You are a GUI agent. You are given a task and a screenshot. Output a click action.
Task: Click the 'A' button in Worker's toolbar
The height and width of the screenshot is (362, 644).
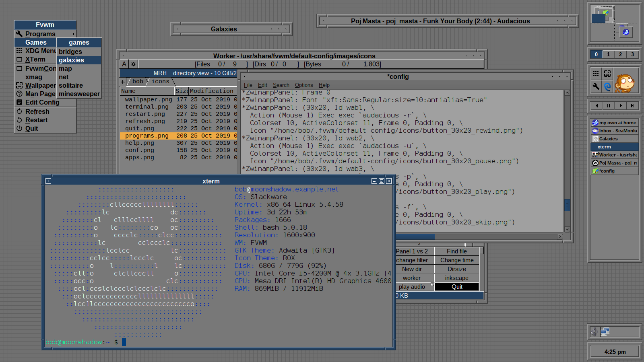click(x=124, y=64)
